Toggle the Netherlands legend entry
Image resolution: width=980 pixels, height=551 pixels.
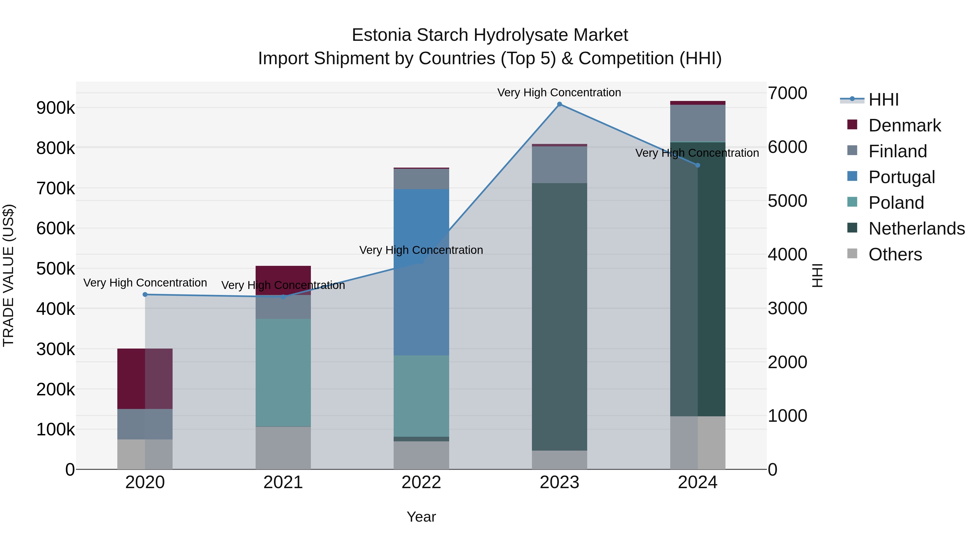906,229
